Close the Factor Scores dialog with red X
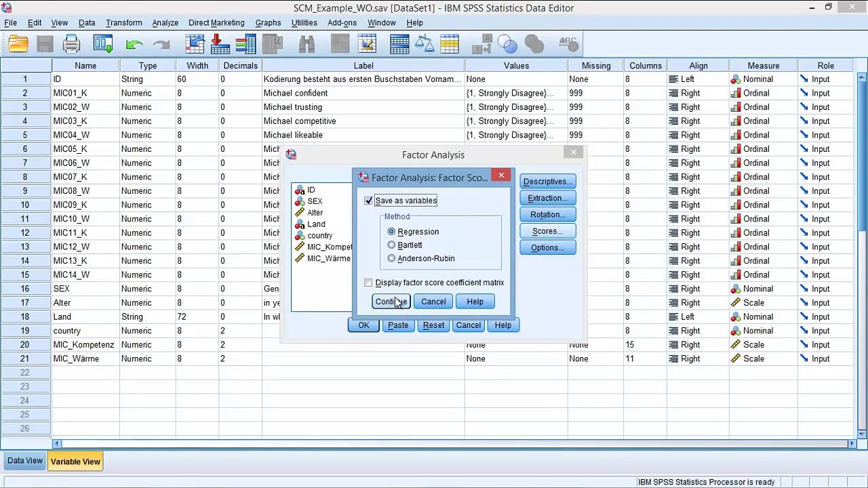868x488 pixels. [501, 176]
